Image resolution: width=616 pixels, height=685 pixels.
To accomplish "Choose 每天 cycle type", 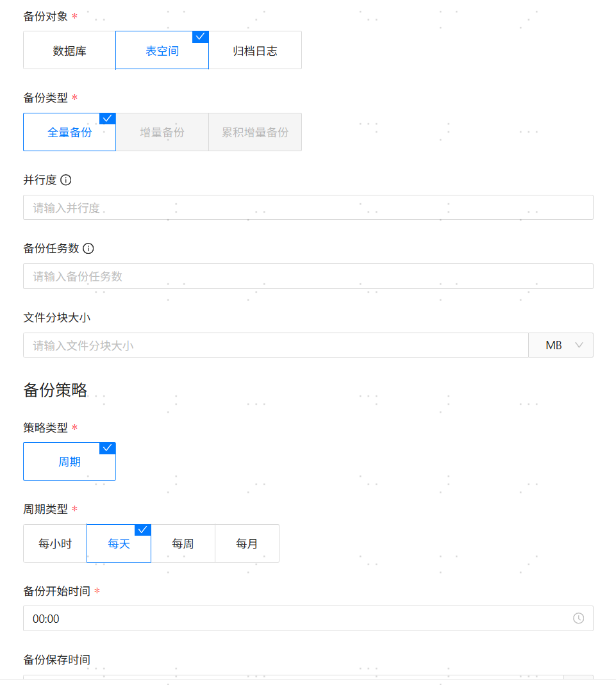I will (119, 543).
